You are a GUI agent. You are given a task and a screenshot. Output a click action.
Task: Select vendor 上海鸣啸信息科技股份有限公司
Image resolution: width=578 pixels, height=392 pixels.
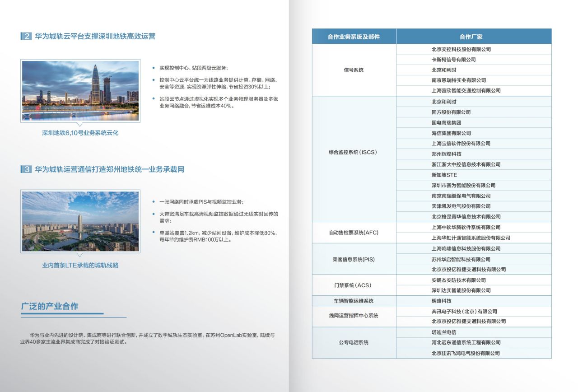(x=466, y=248)
